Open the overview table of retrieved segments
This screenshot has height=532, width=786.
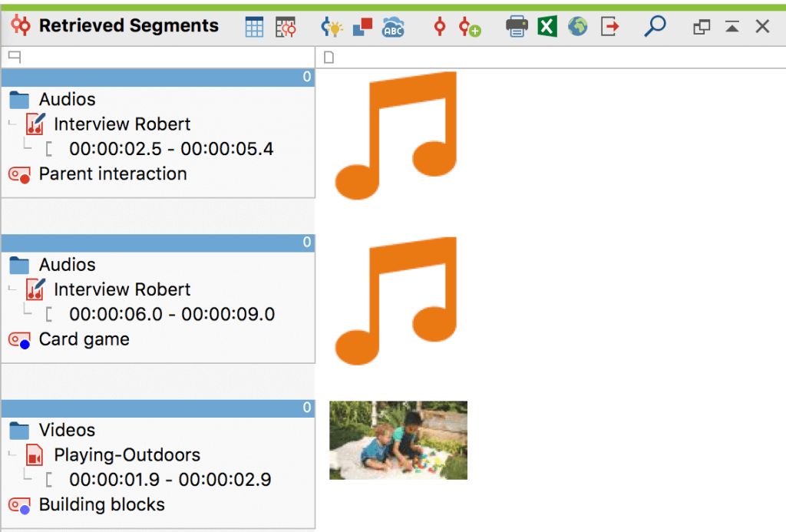[254, 27]
